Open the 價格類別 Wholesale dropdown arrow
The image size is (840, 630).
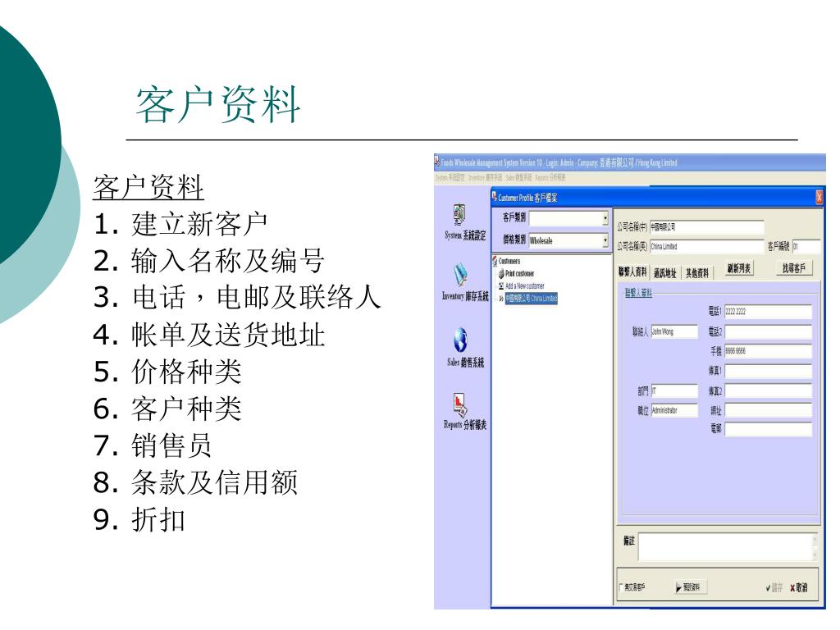click(x=605, y=240)
